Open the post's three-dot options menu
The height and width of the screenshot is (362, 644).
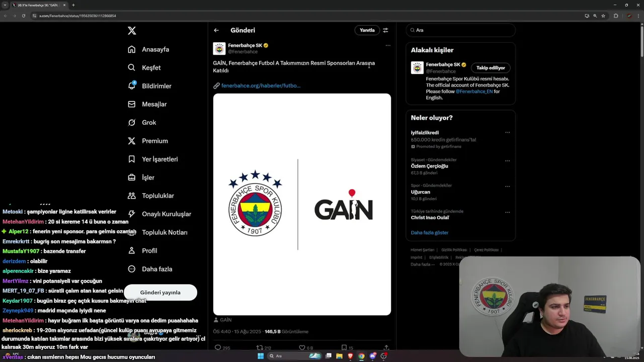388,45
